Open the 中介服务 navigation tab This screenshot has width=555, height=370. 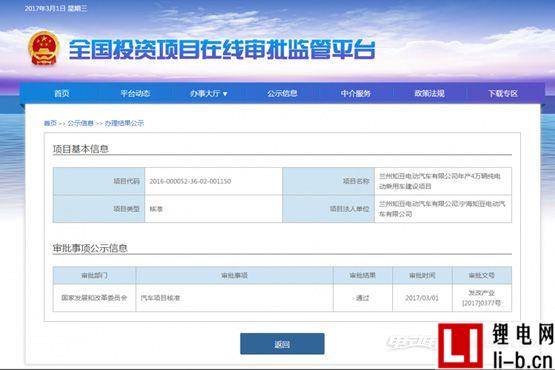tap(356, 93)
